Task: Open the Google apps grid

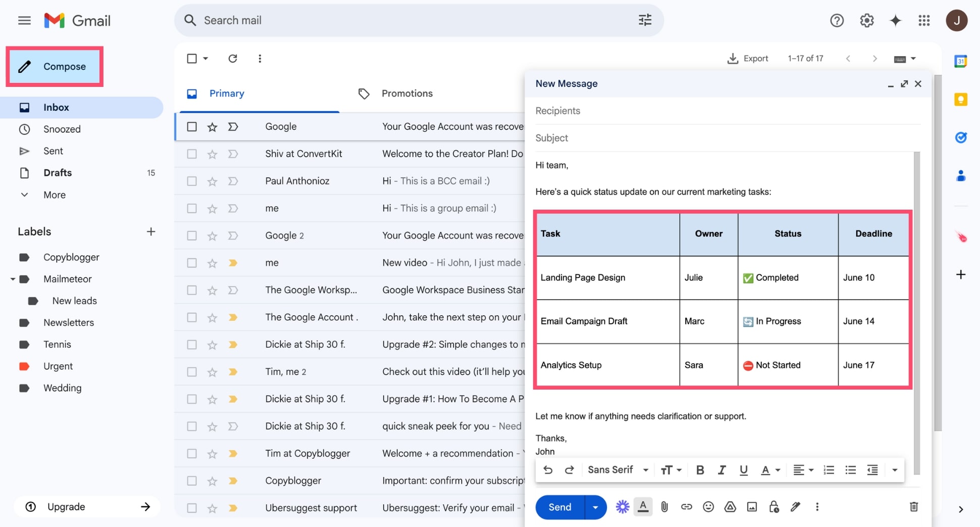Action: pos(924,21)
